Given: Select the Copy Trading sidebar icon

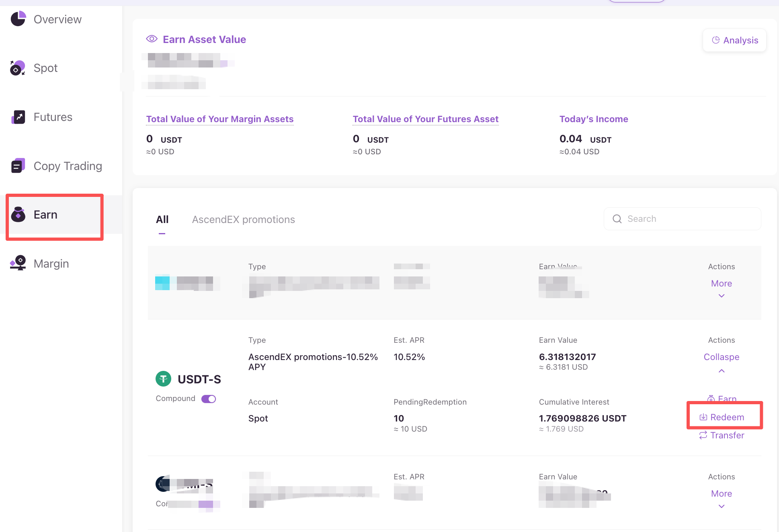Looking at the screenshot, I should coord(18,166).
